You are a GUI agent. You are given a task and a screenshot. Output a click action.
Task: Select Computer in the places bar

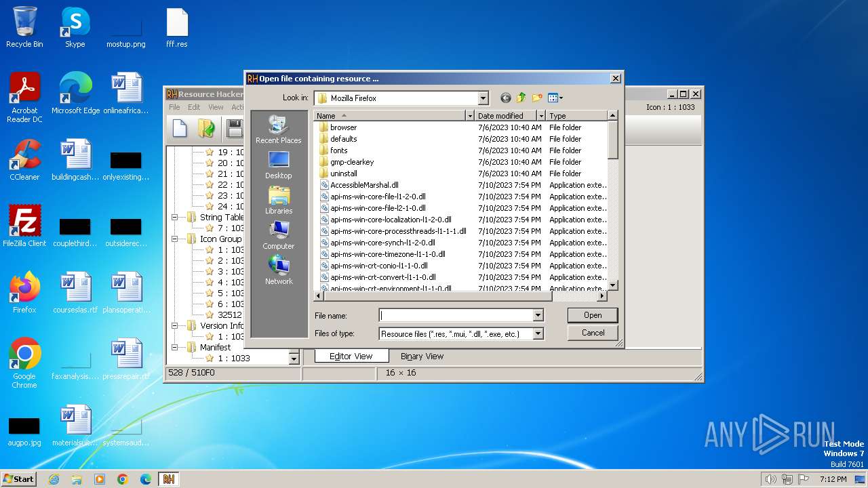click(279, 235)
